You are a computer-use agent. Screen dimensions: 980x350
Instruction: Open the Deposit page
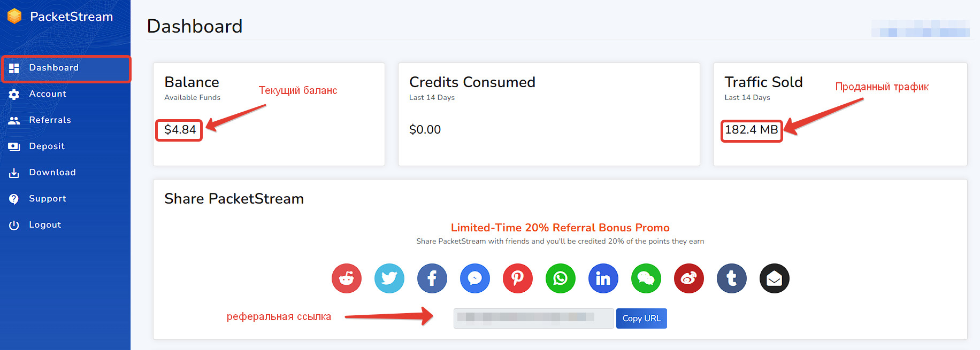(47, 146)
